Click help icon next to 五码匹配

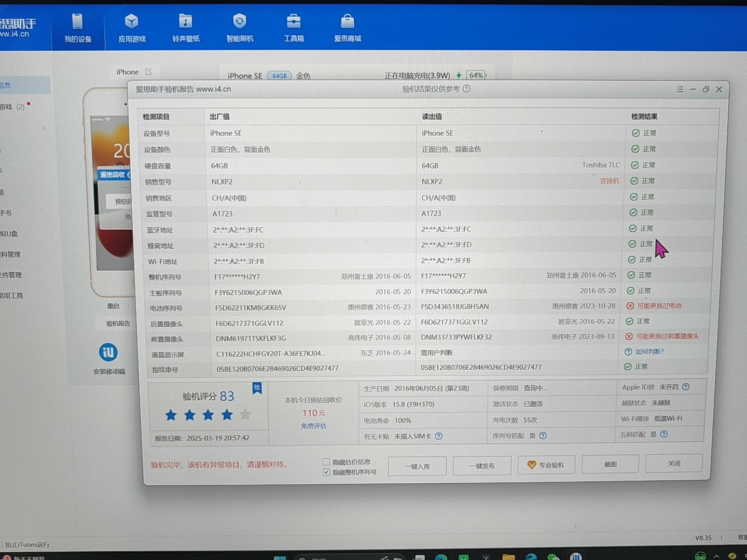pos(663,434)
